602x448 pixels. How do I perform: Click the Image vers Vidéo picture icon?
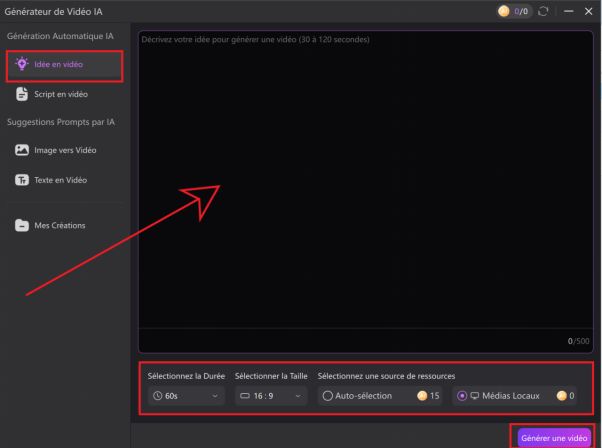pos(23,150)
